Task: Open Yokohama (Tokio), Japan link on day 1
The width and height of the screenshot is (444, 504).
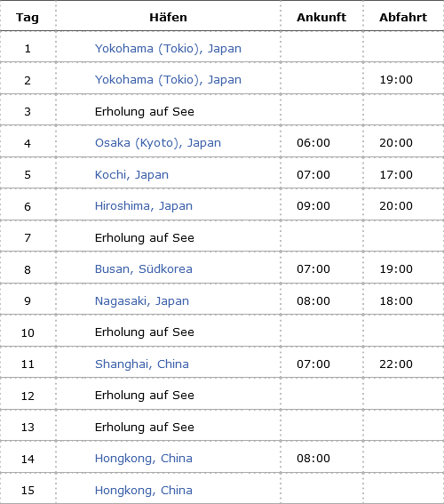Action: pyautogui.click(x=168, y=49)
